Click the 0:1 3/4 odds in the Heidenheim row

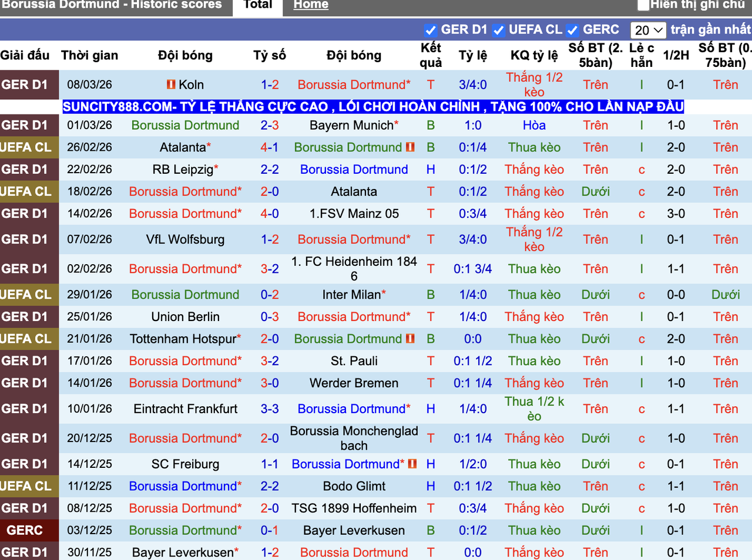point(473,269)
